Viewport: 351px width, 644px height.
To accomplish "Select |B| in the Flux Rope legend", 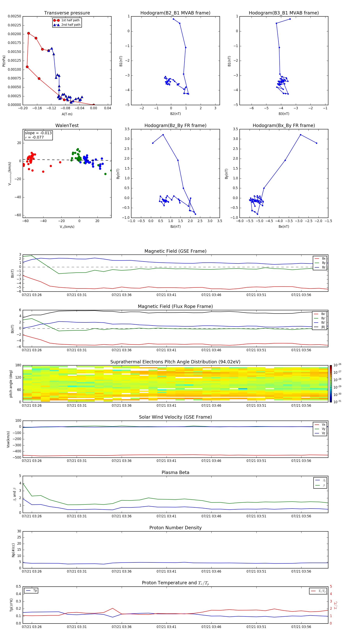I will [x=320, y=327].
